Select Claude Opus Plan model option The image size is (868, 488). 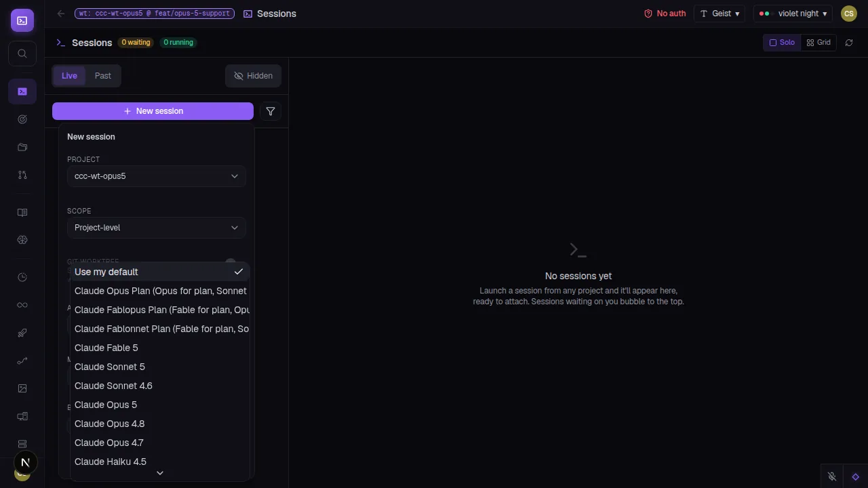(160, 291)
